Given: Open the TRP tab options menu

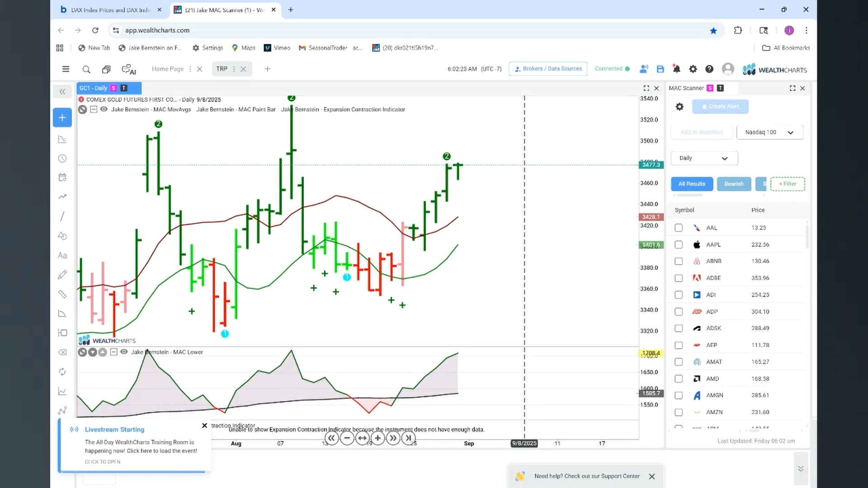Looking at the screenshot, I should point(234,69).
